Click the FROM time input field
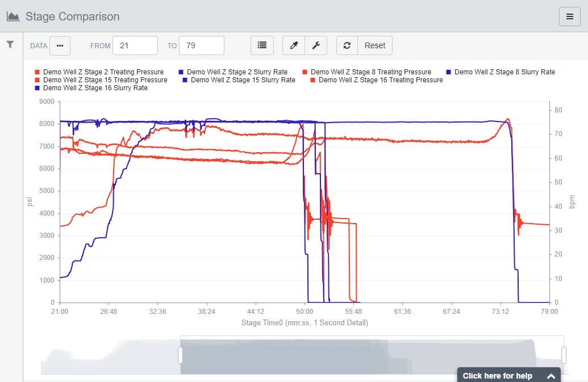Image resolution: width=588 pixels, height=382 pixels. [135, 45]
